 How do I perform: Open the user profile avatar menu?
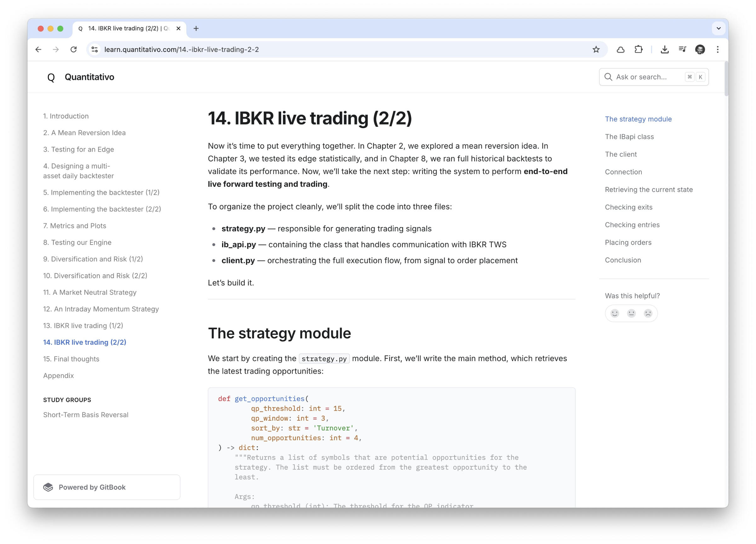(700, 50)
